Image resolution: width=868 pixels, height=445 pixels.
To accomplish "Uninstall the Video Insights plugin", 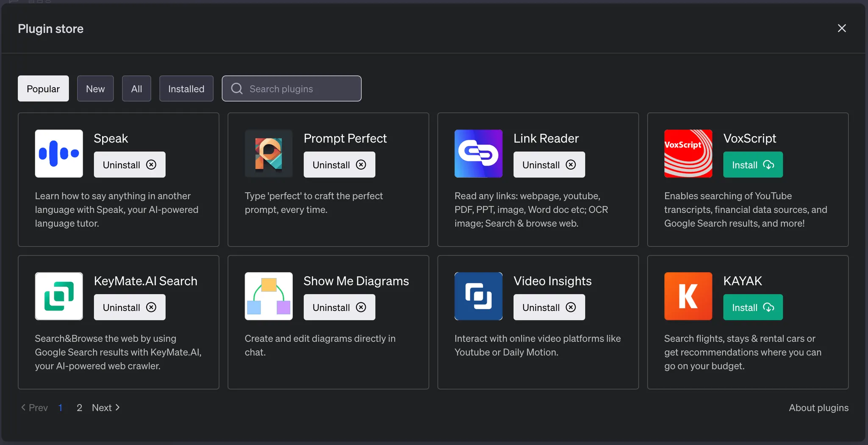I will [x=549, y=307].
